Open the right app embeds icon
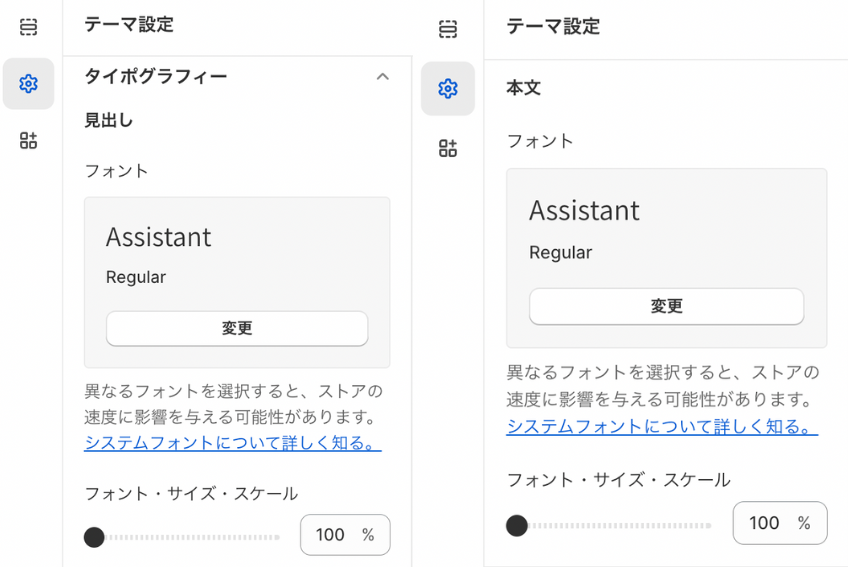848x567 pixels. [x=448, y=148]
